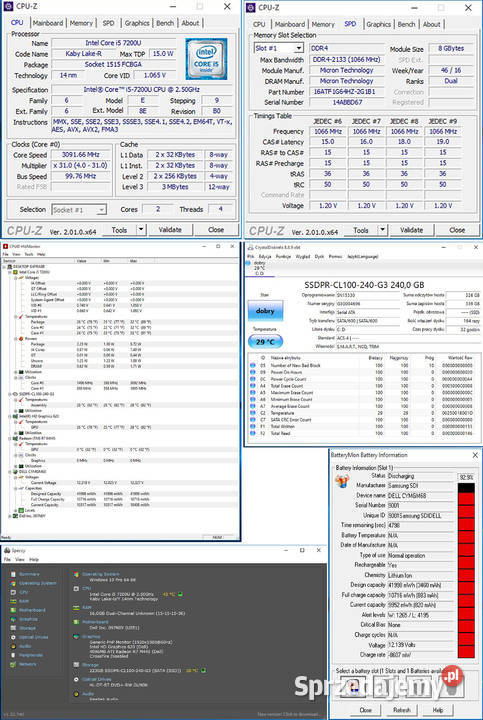Image resolution: width=483 pixels, height=720 pixels.
Task: Open Speccy File menu
Action: 7,560
